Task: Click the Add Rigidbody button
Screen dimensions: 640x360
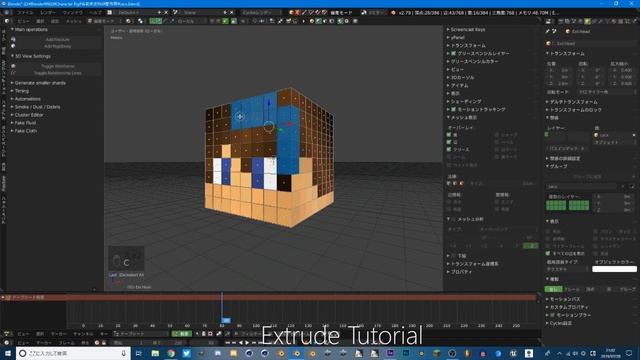Action: (x=57, y=46)
